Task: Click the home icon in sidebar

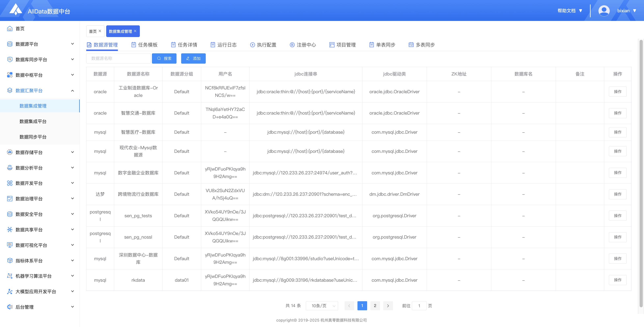Action: (10, 28)
